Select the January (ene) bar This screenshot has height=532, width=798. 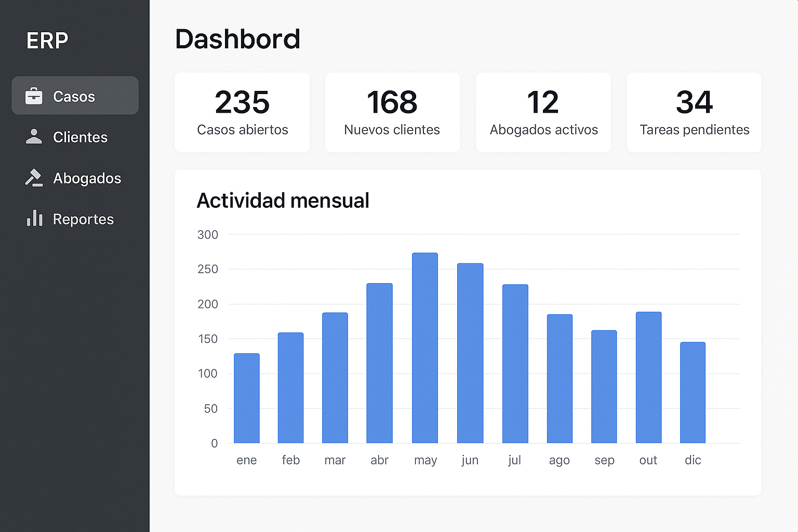pyautogui.click(x=247, y=398)
